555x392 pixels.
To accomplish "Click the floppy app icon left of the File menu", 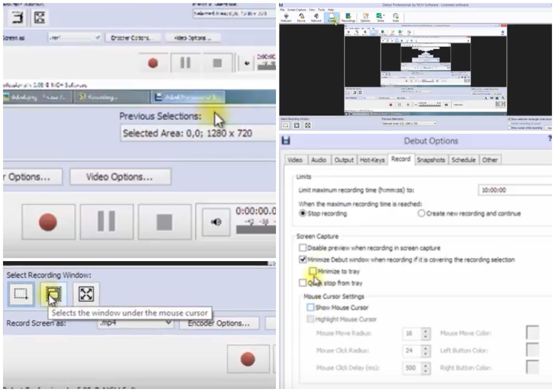I will pos(281,5).
